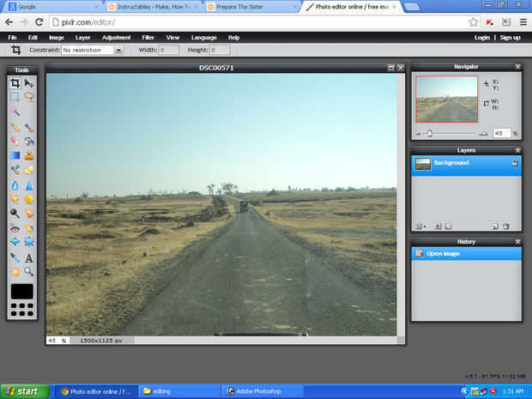
Task: Select Open image history entry
Action: 467,253
